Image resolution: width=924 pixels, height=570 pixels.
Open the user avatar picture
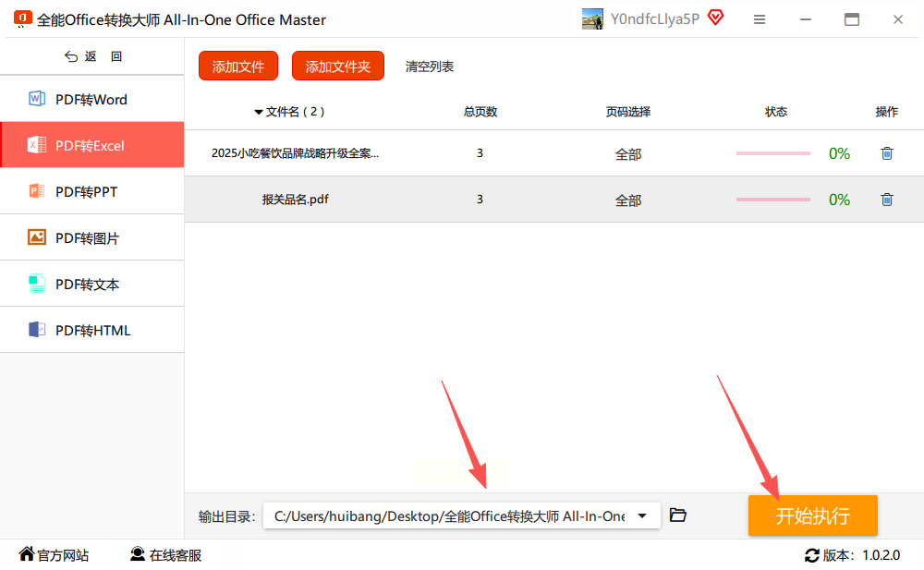(x=592, y=18)
